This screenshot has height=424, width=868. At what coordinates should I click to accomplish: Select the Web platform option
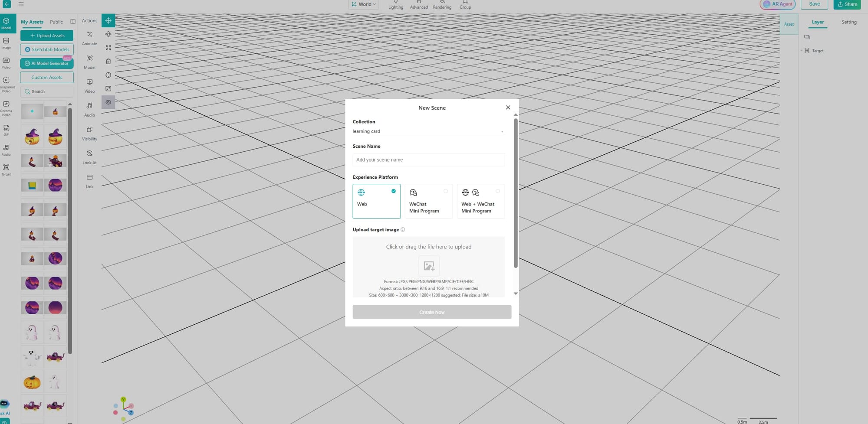376,201
